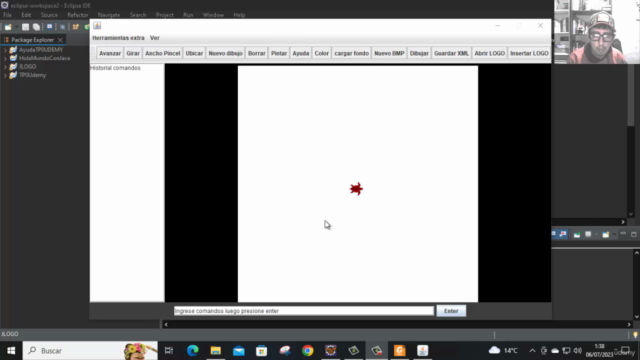Expand the JLOGO project
640x360 pixels.
coord(5,67)
